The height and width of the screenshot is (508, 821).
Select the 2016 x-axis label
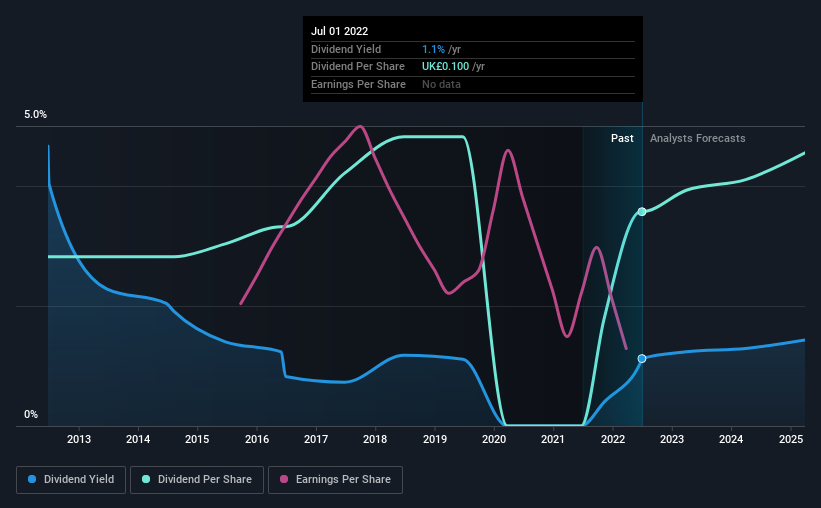point(257,439)
